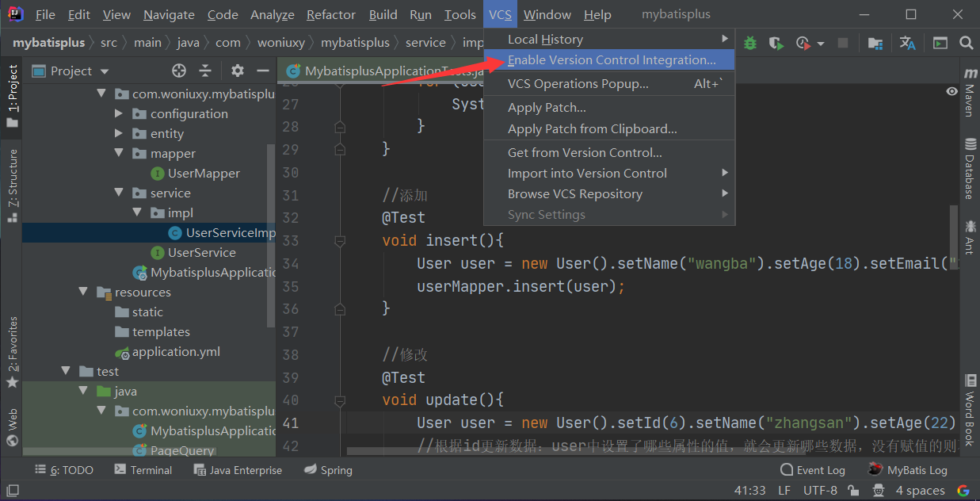Image resolution: width=980 pixels, height=501 pixels.
Task: Open Import into Version Control submenu
Action: (x=610, y=173)
